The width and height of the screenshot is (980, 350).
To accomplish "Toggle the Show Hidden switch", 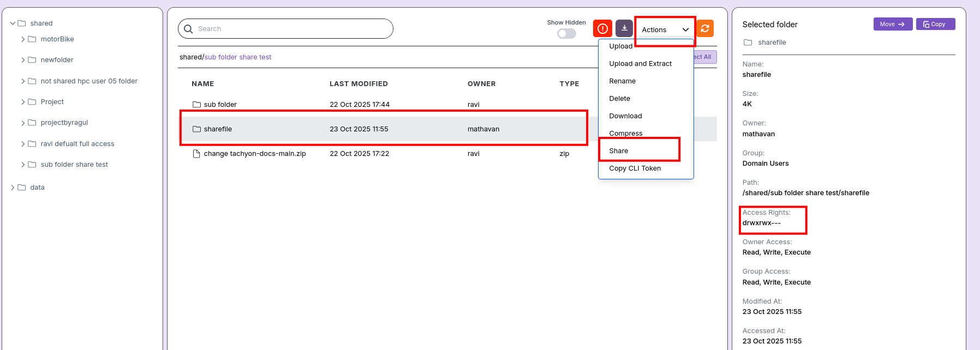I will 566,34.
